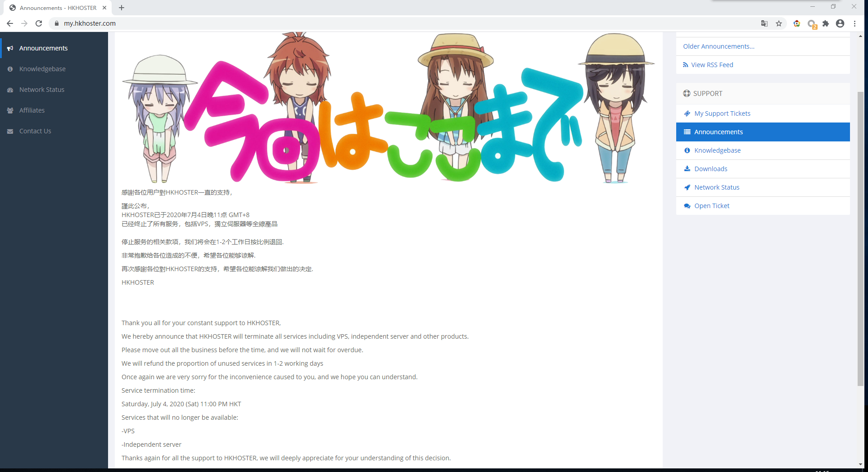Open Network Status link in Support panel
Screen dimensions: 868x472
click(763, 187)
